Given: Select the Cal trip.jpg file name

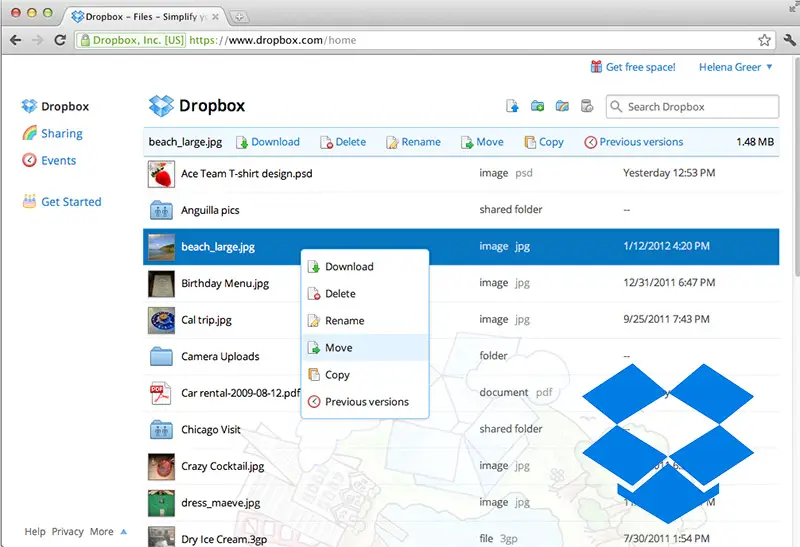Looking at the screenshot, I should point(206,320).
